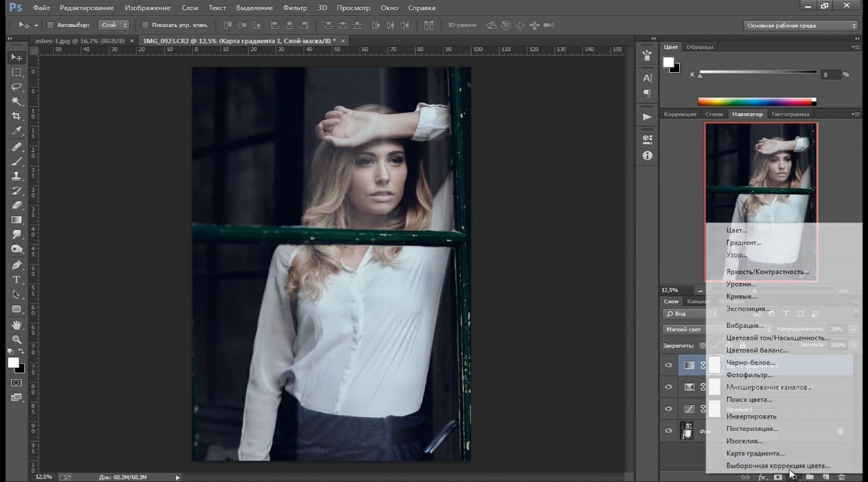Viewport: 868px width, 482px height.
Task: Click the link layers icon
Action: click(x=745, y=477)
